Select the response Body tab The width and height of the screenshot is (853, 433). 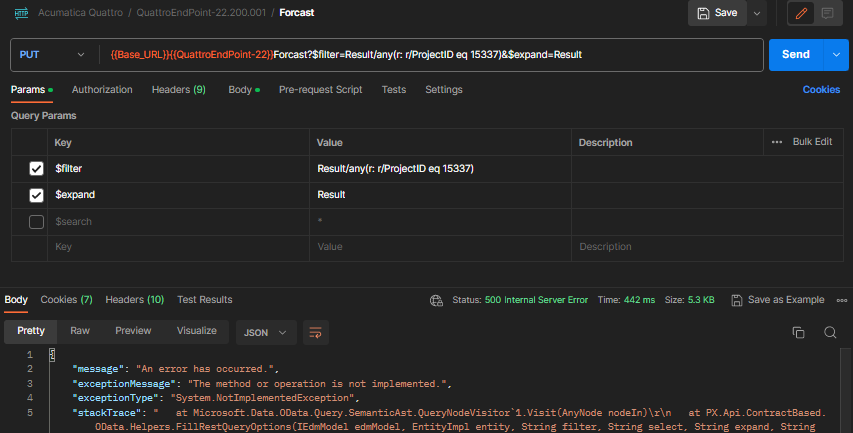(x=16, y=300)
